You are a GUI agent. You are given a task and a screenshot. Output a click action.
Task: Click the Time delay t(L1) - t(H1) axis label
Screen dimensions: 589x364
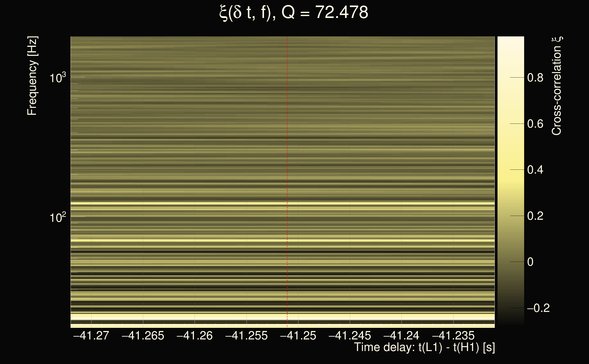coord(424,347)
